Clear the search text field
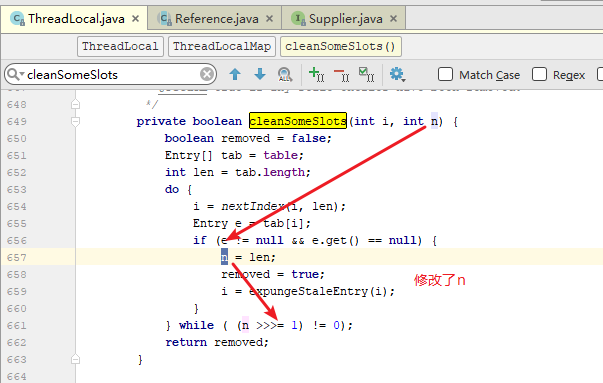 pos(207,74)
